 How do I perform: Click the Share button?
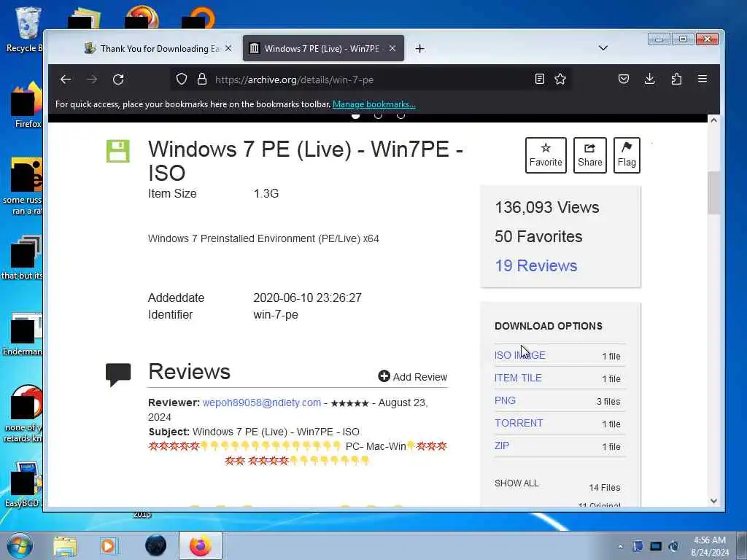click(x=589, y=155)
